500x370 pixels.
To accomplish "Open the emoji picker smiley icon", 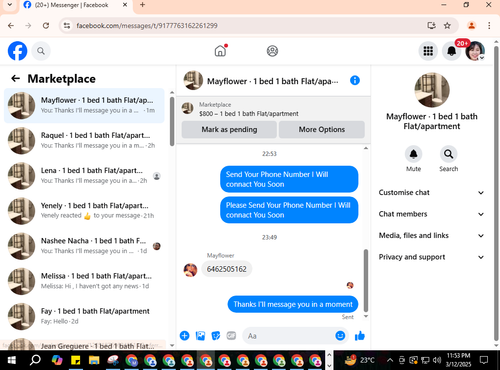I will pyautogui.click(x=340, y=336).
